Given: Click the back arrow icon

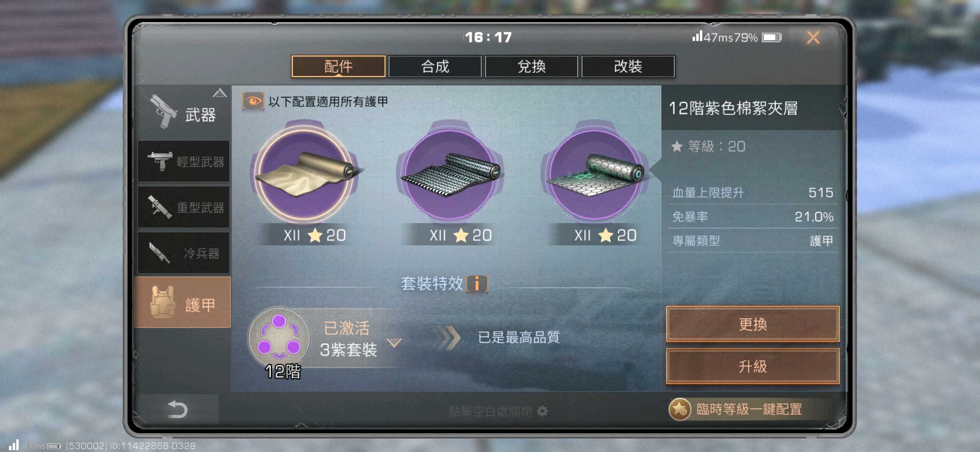Looking at the screenshot, I should [x=177, y=409].
